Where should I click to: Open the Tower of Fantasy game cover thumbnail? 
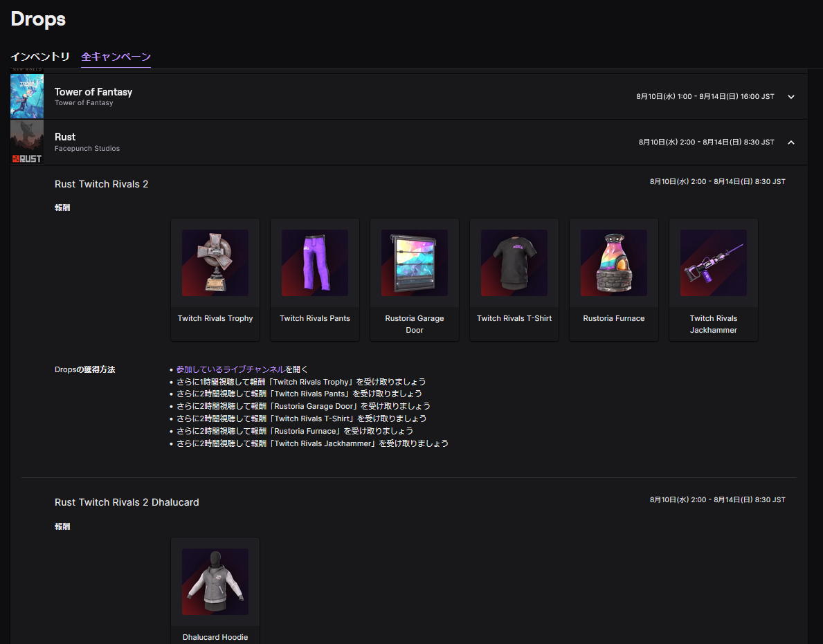(x=27, y=96)
